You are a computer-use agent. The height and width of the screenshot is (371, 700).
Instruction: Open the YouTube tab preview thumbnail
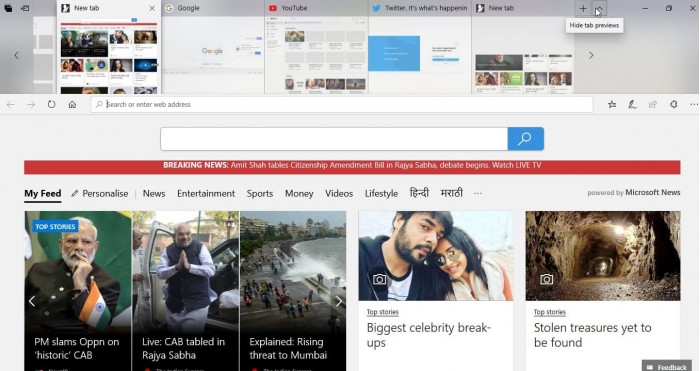point(317,55)
